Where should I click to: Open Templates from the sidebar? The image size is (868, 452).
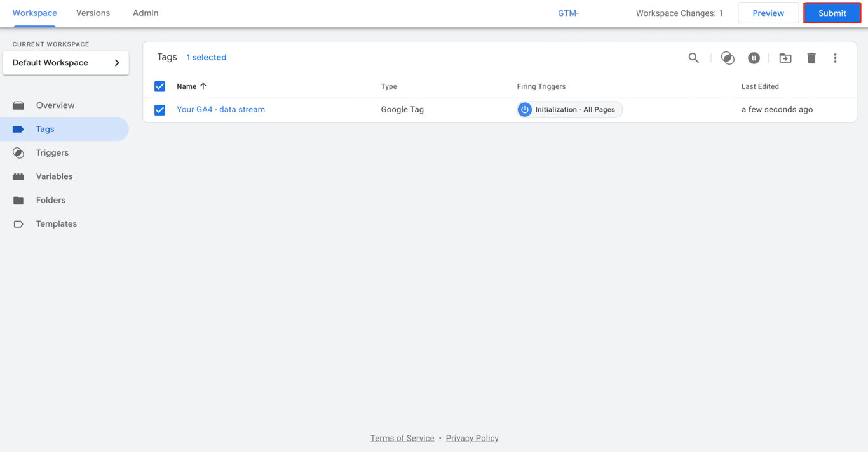pos(56,223)
